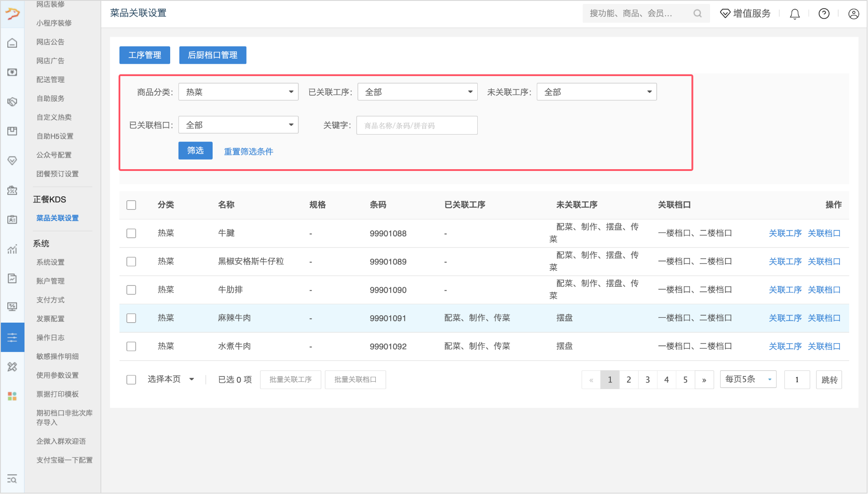Viewport: 868px width, 494px height.
Task: Expand the 选择本页 arrow dropdown
Action: [x=192, y=379]
